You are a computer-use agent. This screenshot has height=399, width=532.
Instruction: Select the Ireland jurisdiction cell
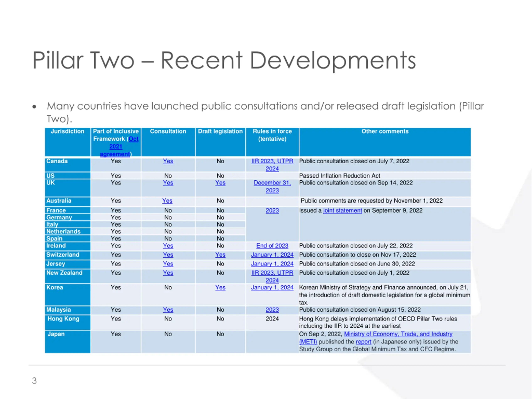coord(68,246)
